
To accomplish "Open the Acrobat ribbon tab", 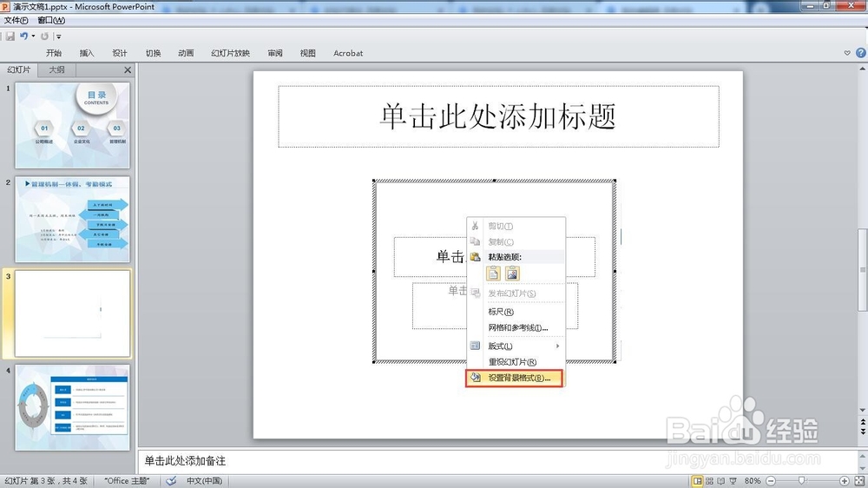I will coord(348,53).
